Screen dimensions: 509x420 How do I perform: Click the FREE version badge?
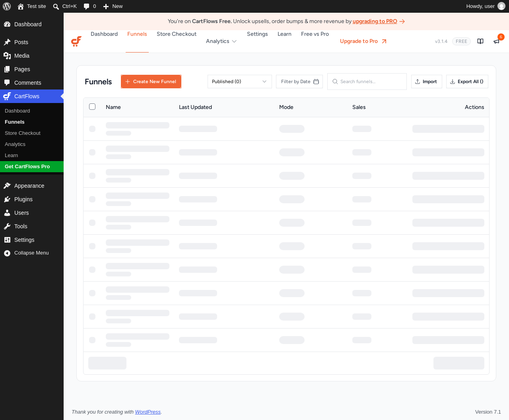click(461, 41)
